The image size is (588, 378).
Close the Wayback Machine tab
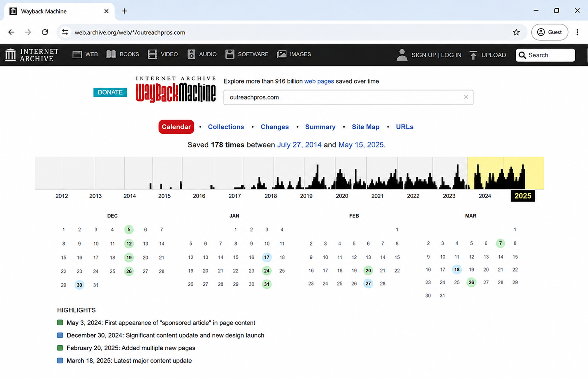click(x=106, y=11)
